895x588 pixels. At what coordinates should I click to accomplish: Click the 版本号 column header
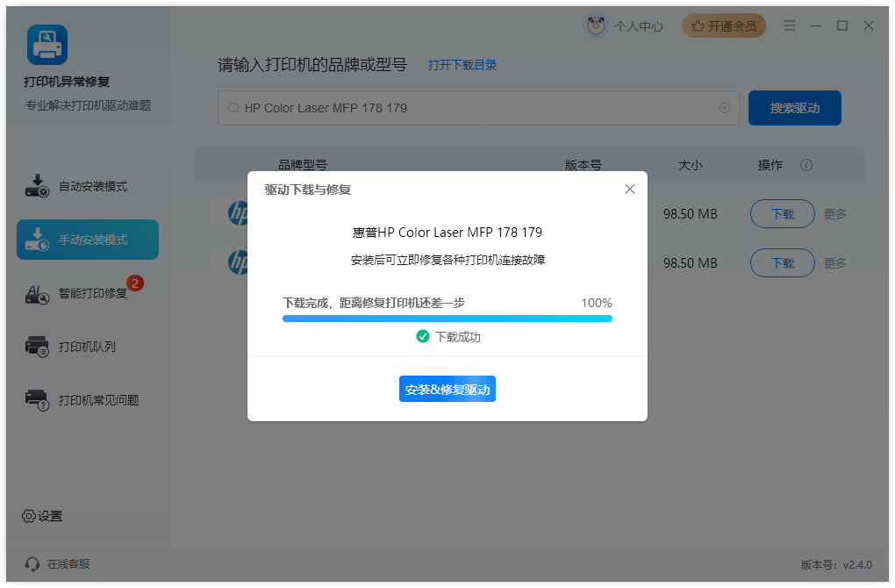(584, 165)
